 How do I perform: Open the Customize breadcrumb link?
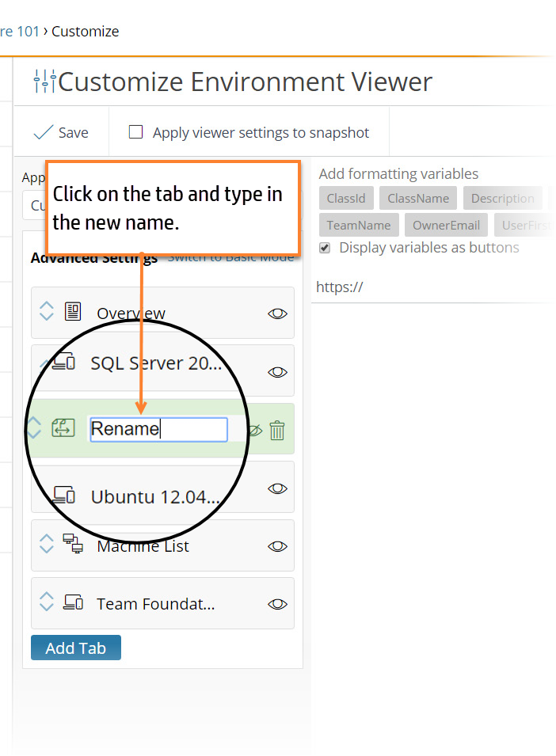click(x=85, y=31)
